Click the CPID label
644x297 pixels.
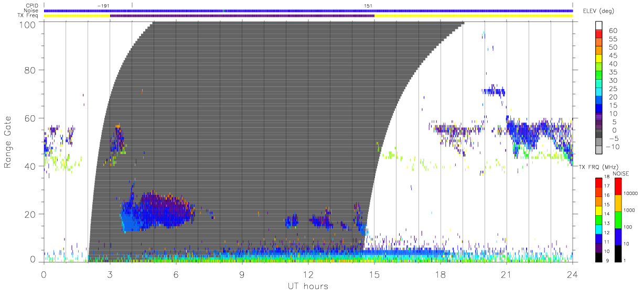pyautogui.click(x=32, y=6)
